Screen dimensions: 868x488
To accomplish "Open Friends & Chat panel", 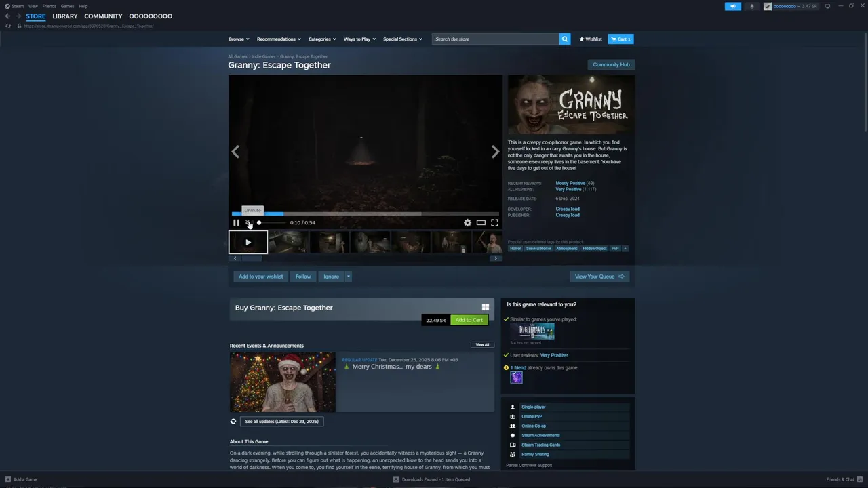I will coord(844,479).
